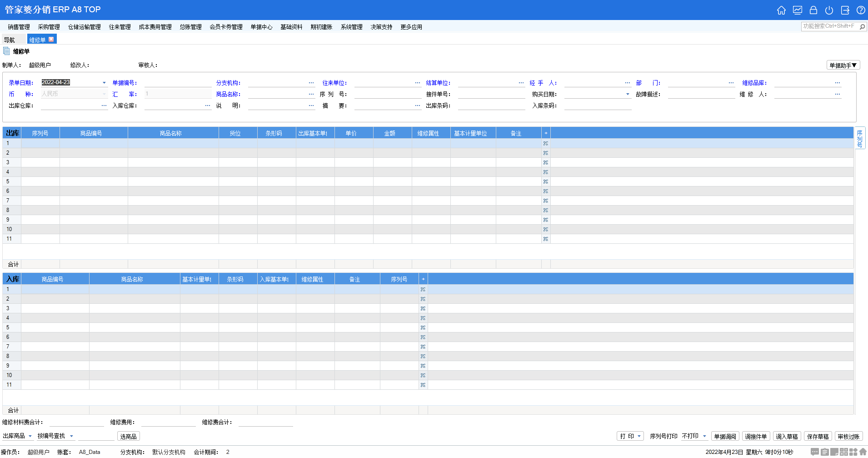Expand the 出库商品 dropdown
The height and width of the screenshot is (458, 868).
click(x=30, y=436)
